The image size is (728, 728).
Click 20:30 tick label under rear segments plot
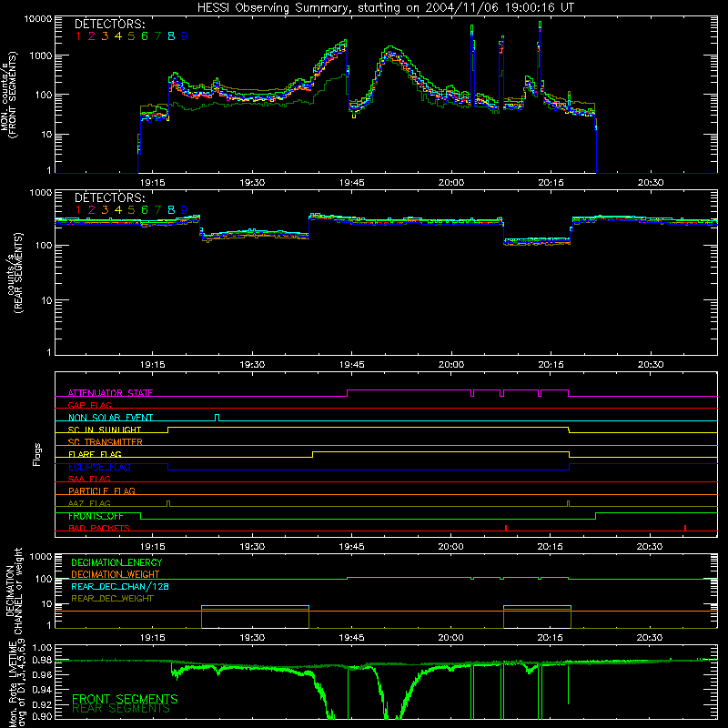click(x=650, y=365)
